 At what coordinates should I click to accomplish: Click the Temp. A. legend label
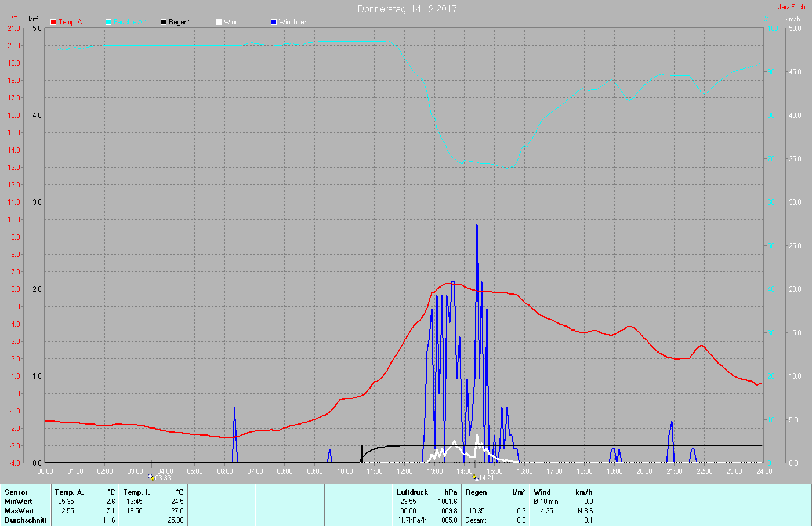click(x=72, y=22)
